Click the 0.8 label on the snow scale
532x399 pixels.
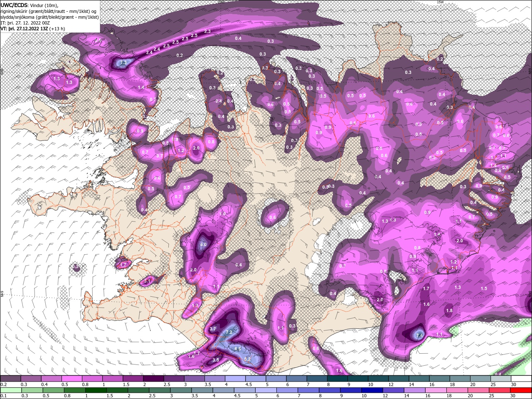[85, 384]
